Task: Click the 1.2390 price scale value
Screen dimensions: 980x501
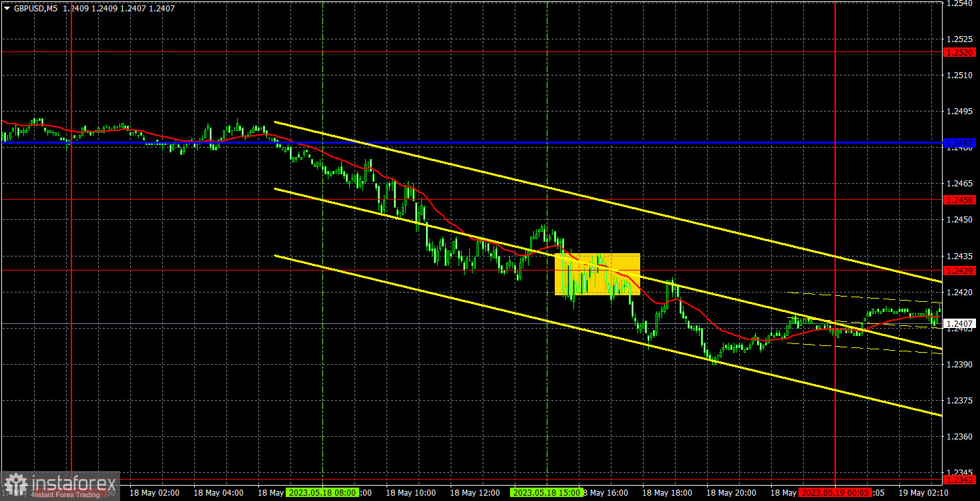Action: (x=959, y=365)
